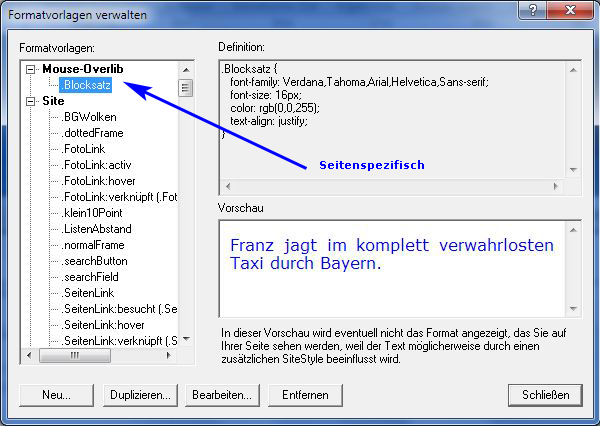Select the .dottedFrame style
The width and height of the screenshot is (600, 426).
[x=92, y=133]
